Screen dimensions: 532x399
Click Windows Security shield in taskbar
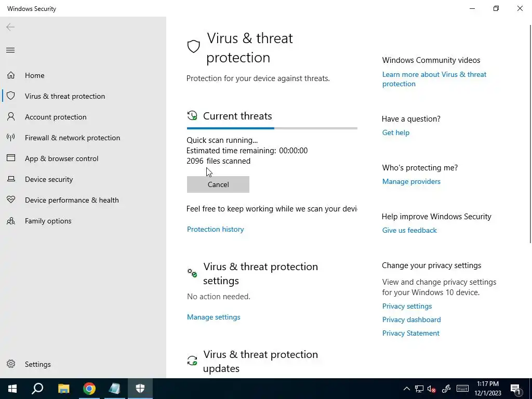(x=140, y=389)
